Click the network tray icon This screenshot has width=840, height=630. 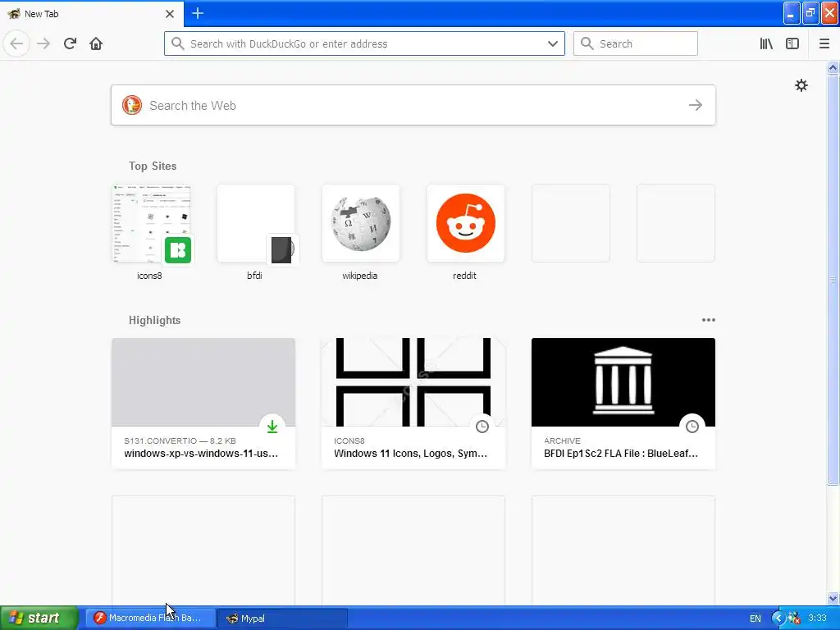point(794,619)
